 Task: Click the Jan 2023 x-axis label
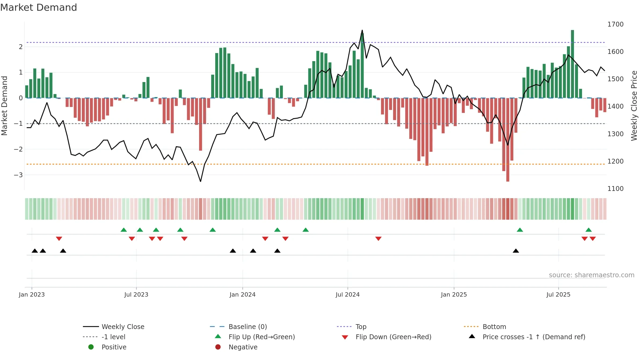click(32, 294)
